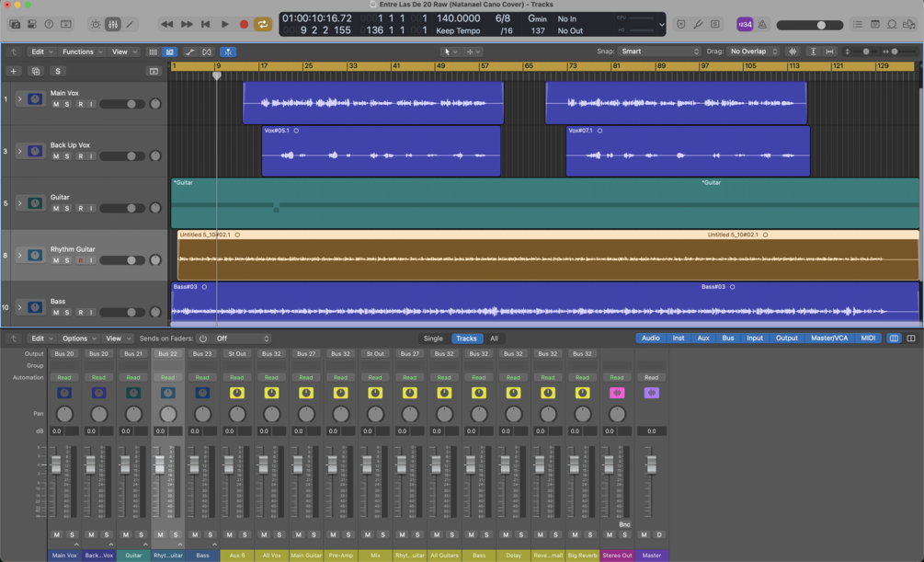Viewport: 924px width, 562px height.
Task: Click the Fast Forward transport button
Action: 187,24
